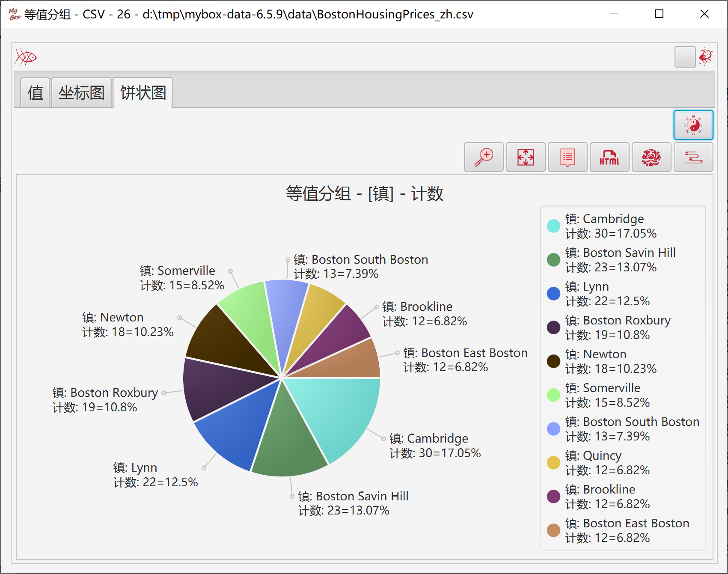Click the chart title 等值分组 - [镇] - 计数
The height and width of the screenshot is (574, 728).
click(365, 193)
